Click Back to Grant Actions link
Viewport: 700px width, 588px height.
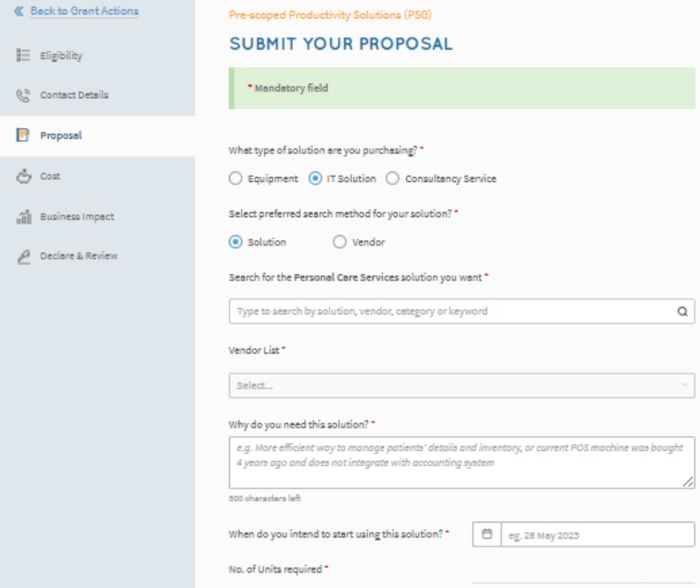point(84,11)
